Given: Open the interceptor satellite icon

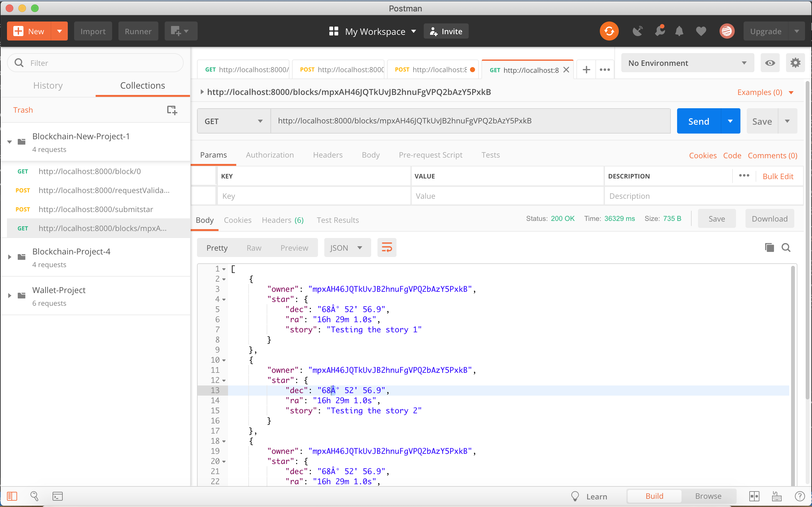Looking at the screenshot, I should click(637, 31).
